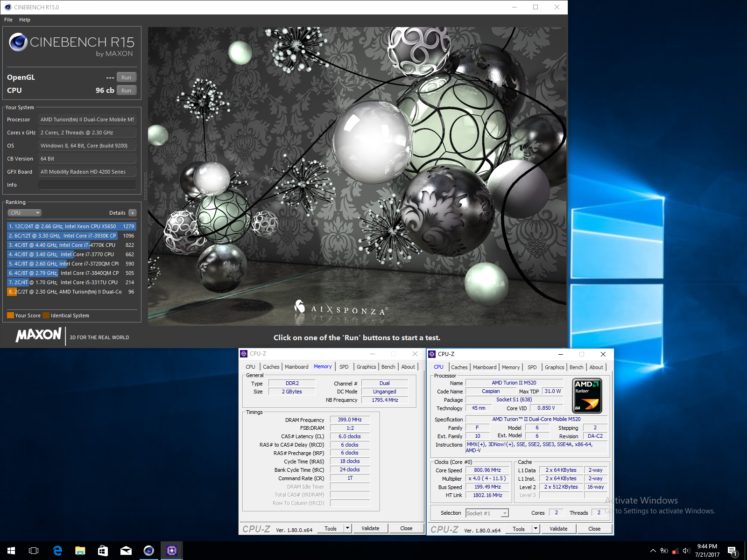Expand Tools dropdown arrow in left CPU-Z

click(347, 528)
